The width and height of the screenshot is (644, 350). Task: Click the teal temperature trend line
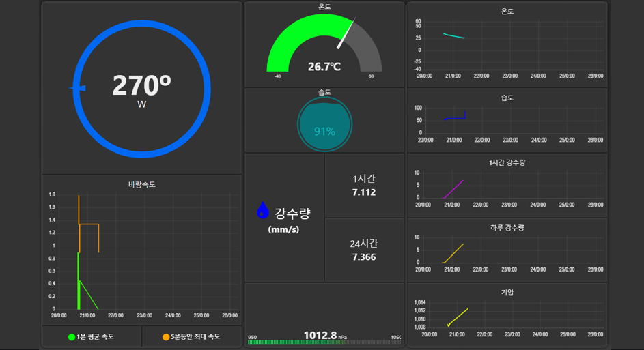[x=454, y=35]
